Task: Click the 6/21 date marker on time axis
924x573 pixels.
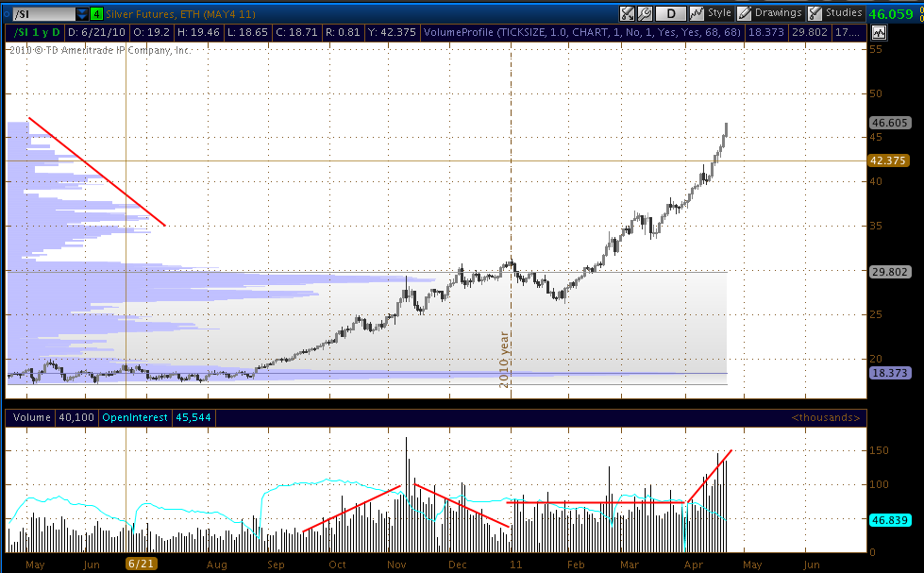Action: point(140,563)
